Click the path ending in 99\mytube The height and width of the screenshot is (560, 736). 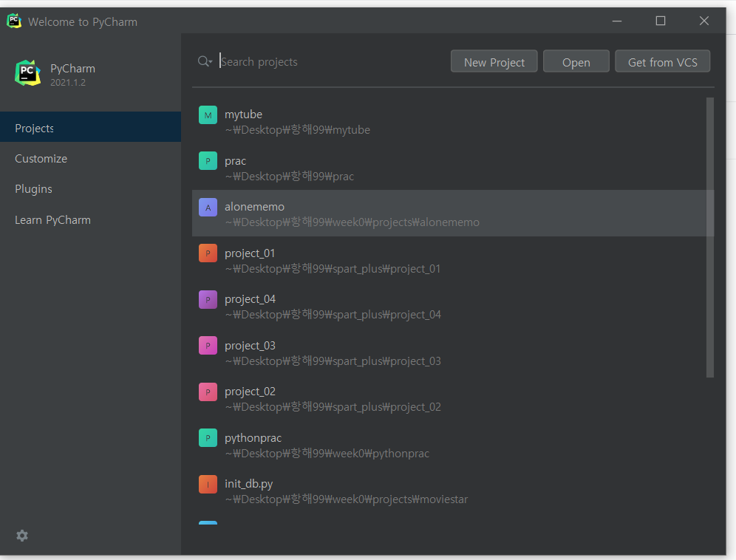tap(298, 129)
